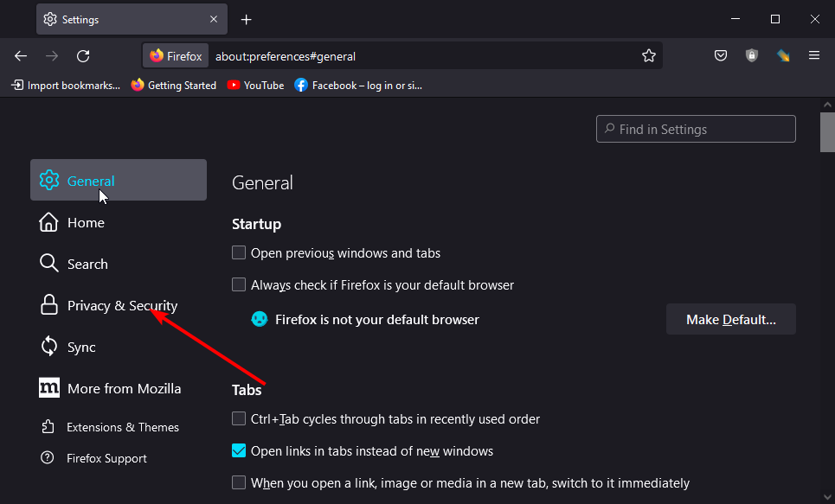The image size is (835, 504).
Task: Open the YouTube bookmark label
Action: click(x=264, y=86)
